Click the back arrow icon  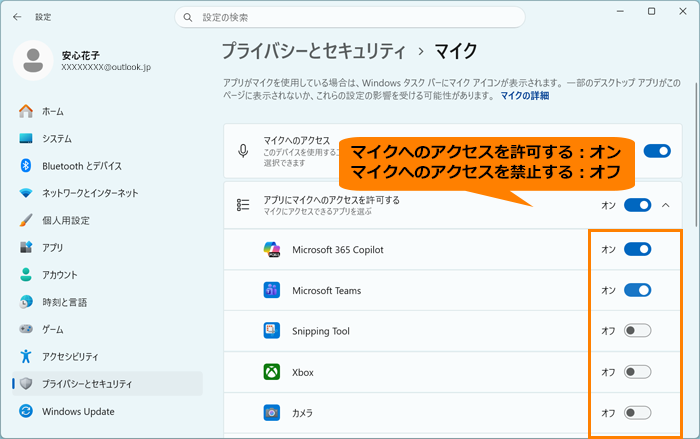[17, 17]
